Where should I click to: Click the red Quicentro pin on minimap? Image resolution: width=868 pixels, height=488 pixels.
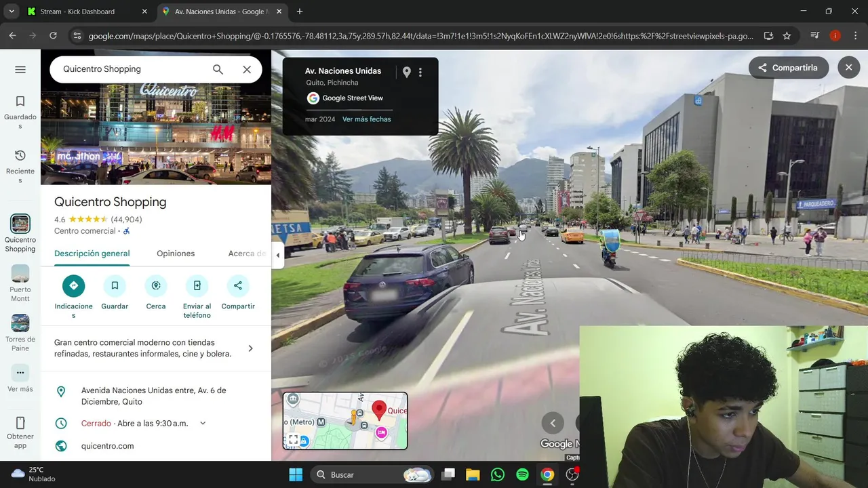coord(380,409)
